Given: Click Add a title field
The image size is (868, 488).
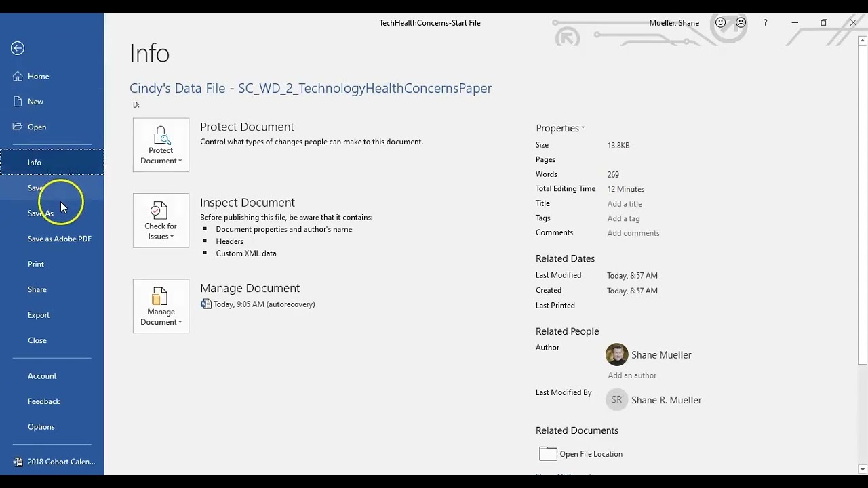Looking at the screenshot, I should click(x=625, y=204).
